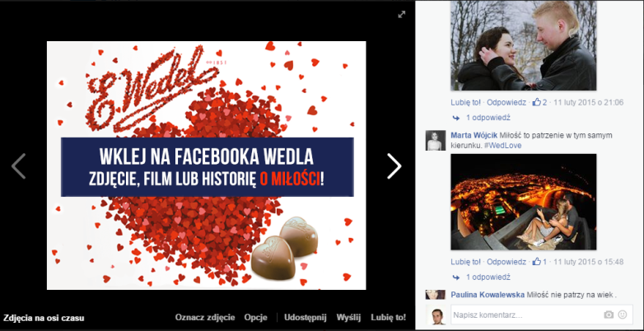644x331 pixels.
Task: Click the Napisz komentarz input field
Action: click(525, 315)
